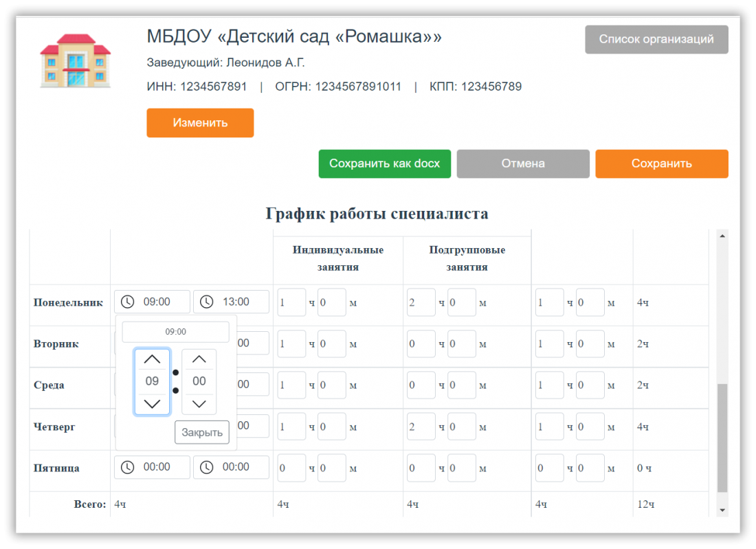The width and height of the screenshot is (756, 549).
Task: Click Monday end time clock icon
Action: (x=207, y=302)
